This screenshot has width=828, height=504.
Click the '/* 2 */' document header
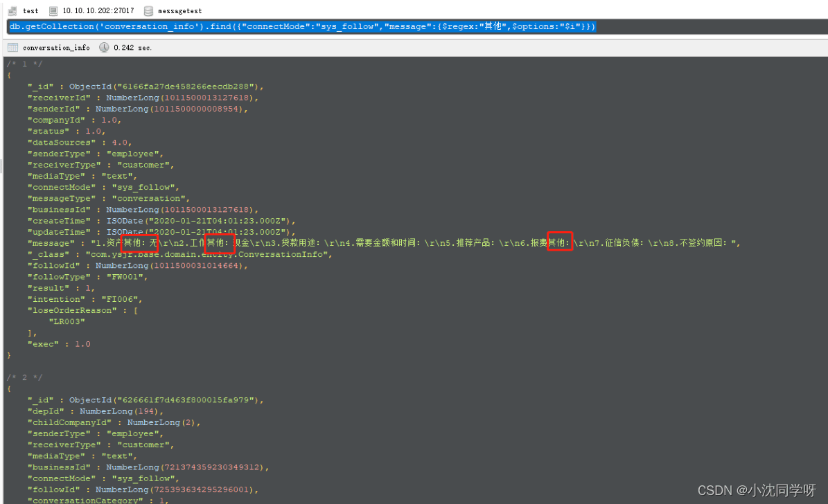[x=25, y=377]
